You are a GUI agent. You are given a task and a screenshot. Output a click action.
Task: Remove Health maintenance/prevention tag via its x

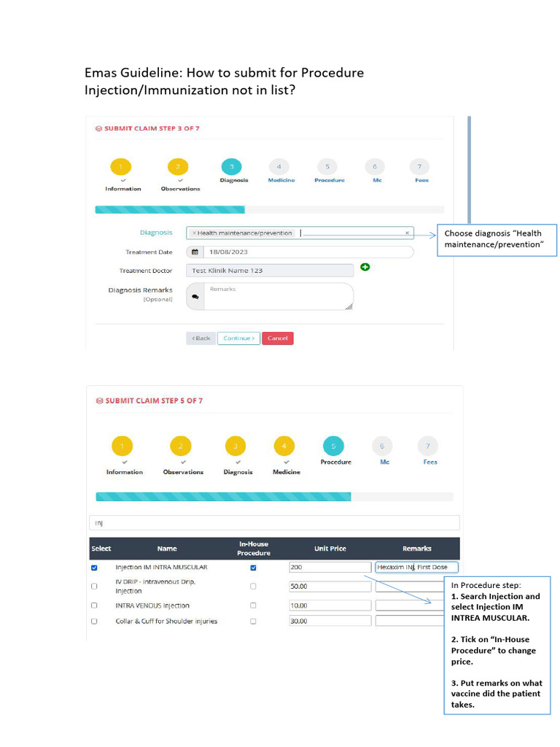tap(194, 233)
